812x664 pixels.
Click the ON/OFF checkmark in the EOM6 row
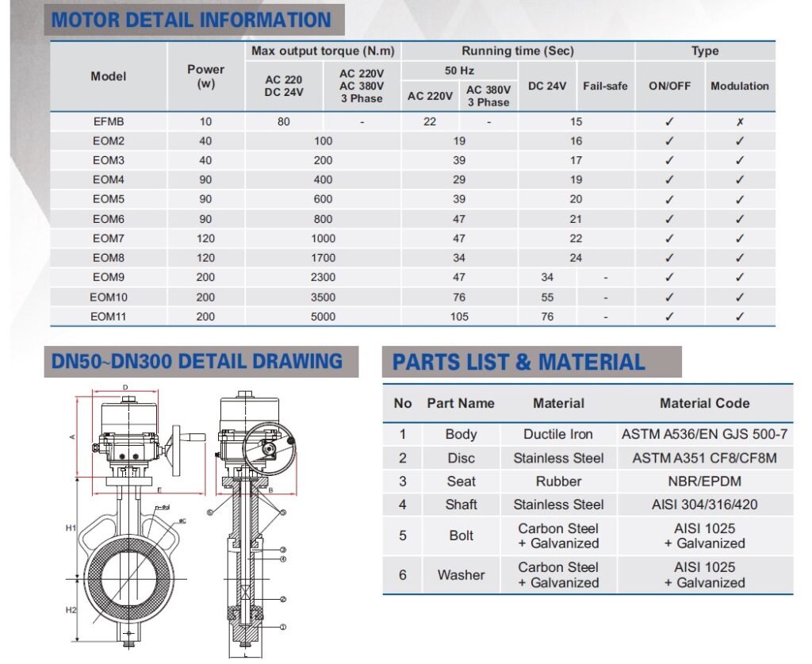click(669, 219)
